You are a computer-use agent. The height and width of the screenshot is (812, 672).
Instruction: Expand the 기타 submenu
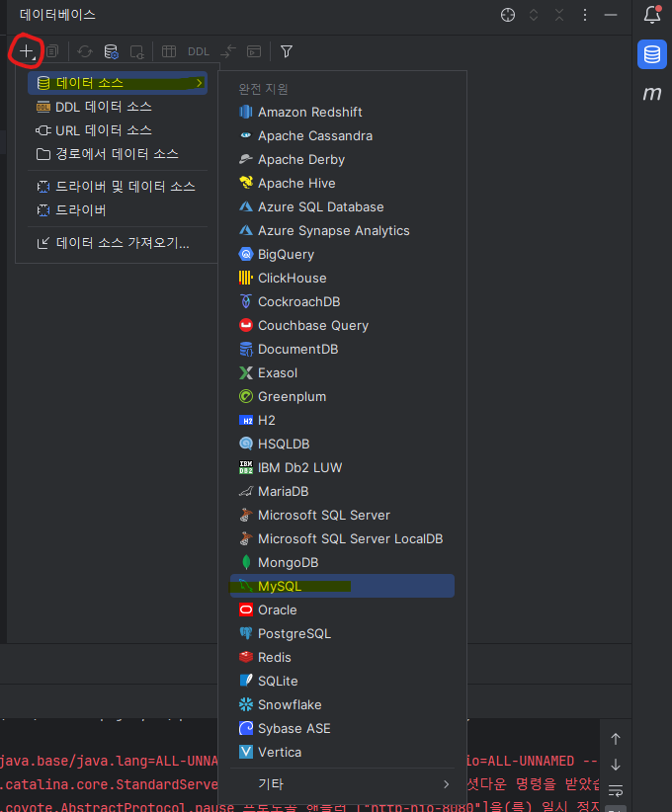coord(343,784)
